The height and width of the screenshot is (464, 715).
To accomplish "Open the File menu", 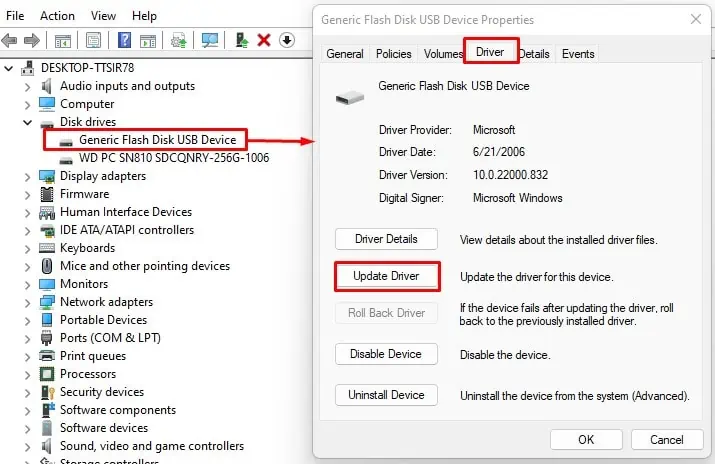I will 15,16.
